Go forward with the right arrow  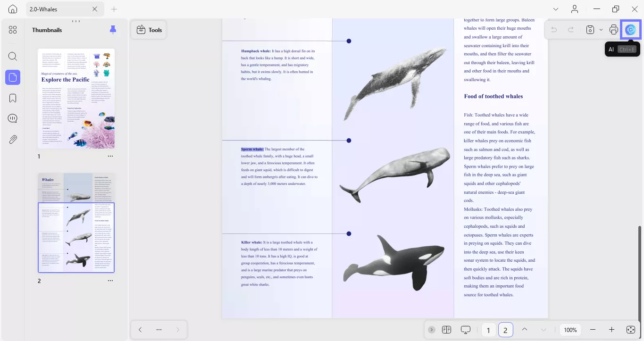click(x=178, y=330)
